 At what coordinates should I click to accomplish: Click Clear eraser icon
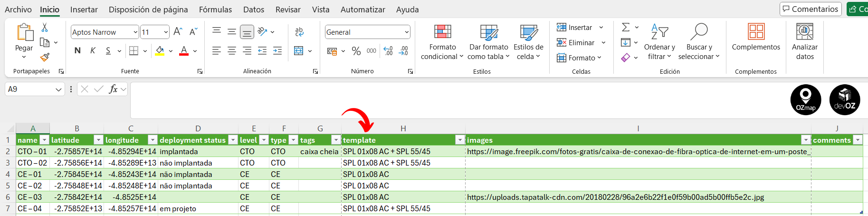tap(626, 58)
